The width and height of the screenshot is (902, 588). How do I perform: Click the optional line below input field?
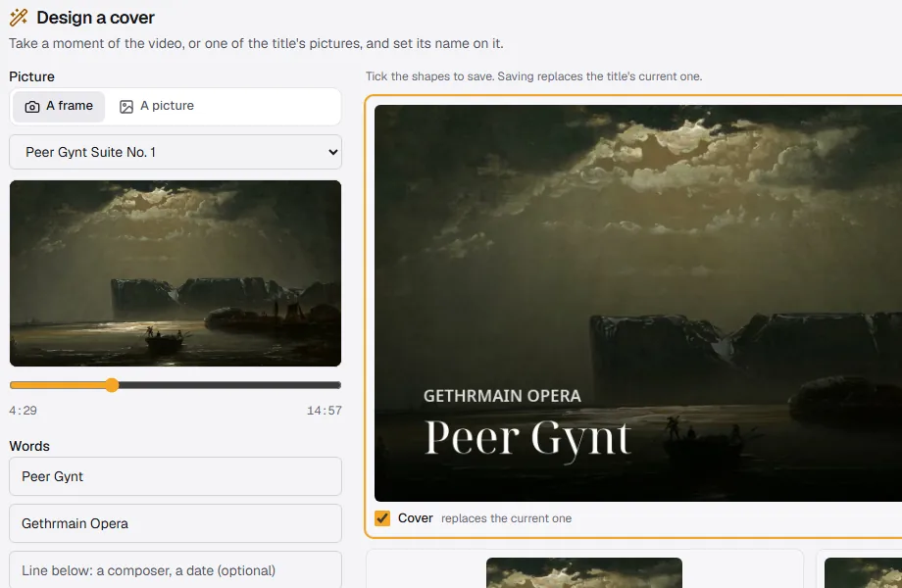coord(175,570)
